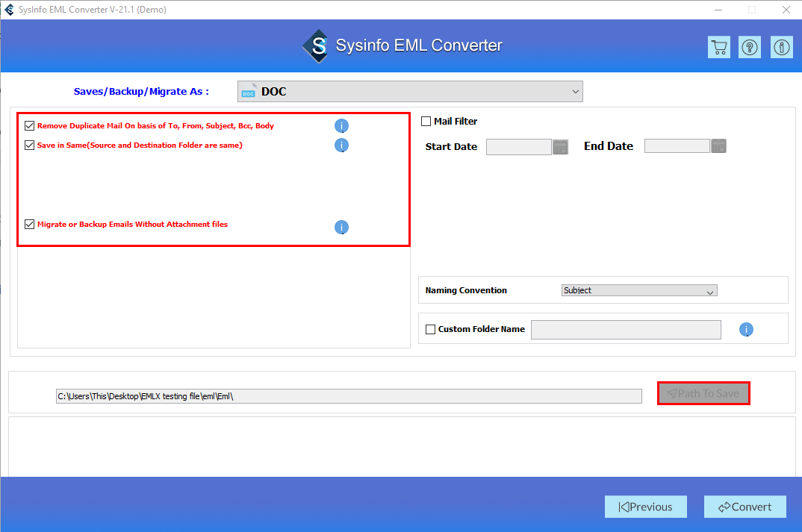802x532 pixels.
Task: Click the Convert button
Action: (745, 507)
